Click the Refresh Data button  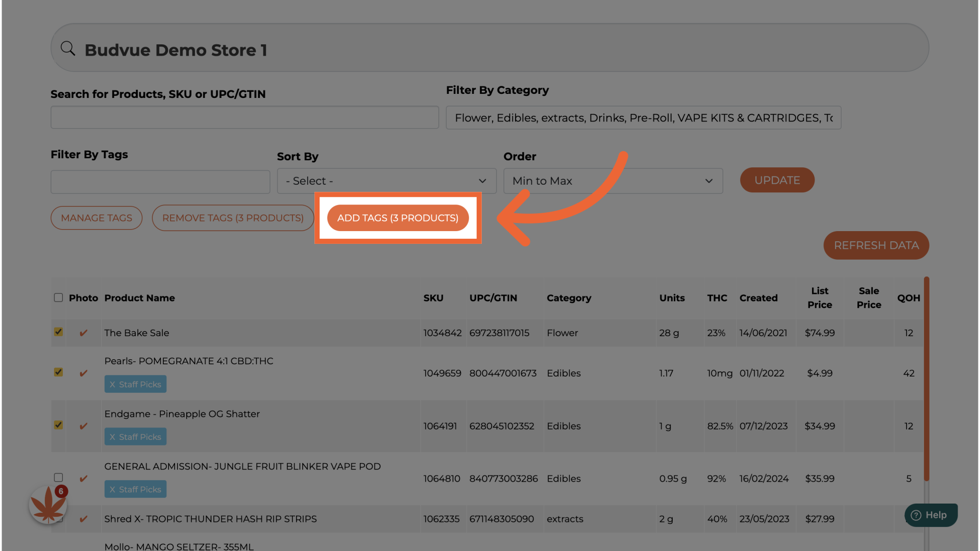coord(876,245)
